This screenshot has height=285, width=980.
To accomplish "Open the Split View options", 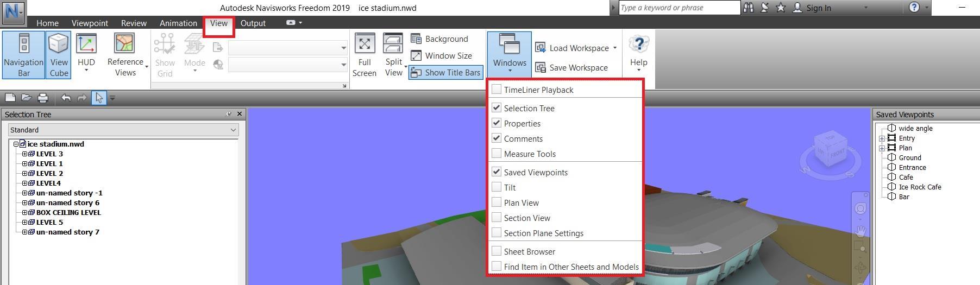I will point(394,55).
